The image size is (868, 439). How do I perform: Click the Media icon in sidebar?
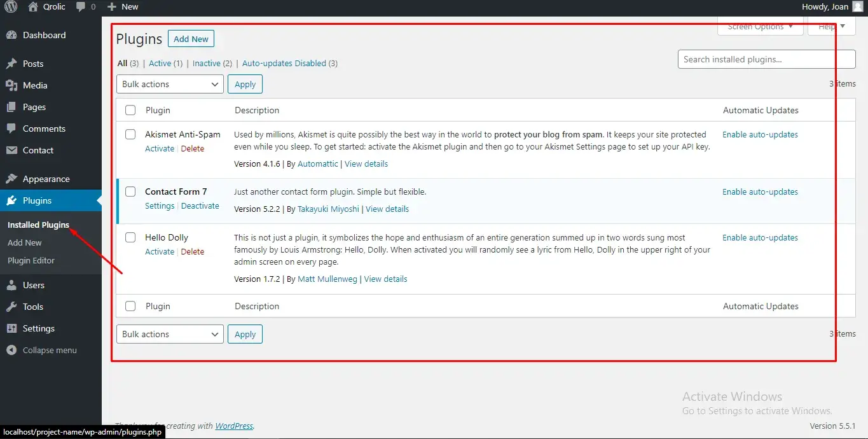tap(11, 85)
